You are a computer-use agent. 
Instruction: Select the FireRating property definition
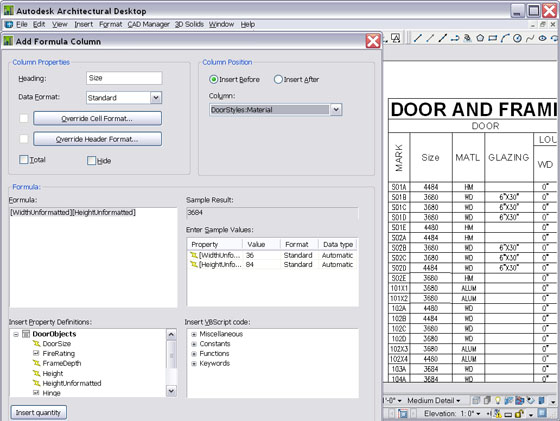[59, 354]
